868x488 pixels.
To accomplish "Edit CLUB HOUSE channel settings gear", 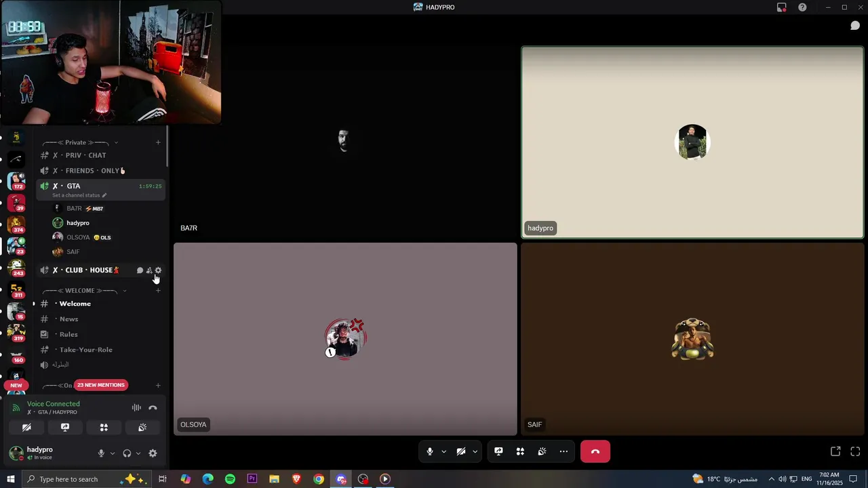I will [x=158, y=270].
